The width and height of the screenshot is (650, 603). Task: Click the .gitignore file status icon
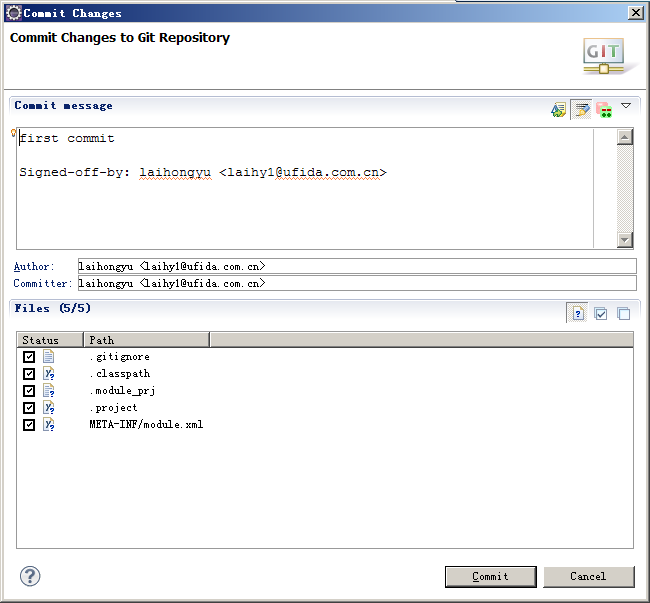48,357
